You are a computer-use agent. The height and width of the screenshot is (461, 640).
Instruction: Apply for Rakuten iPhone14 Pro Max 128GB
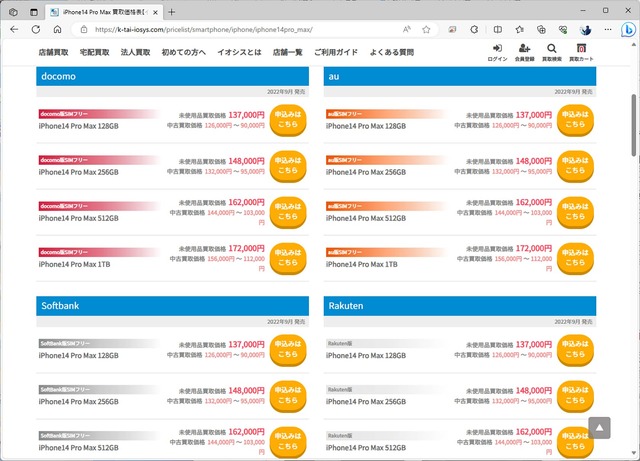coord(575,350)
